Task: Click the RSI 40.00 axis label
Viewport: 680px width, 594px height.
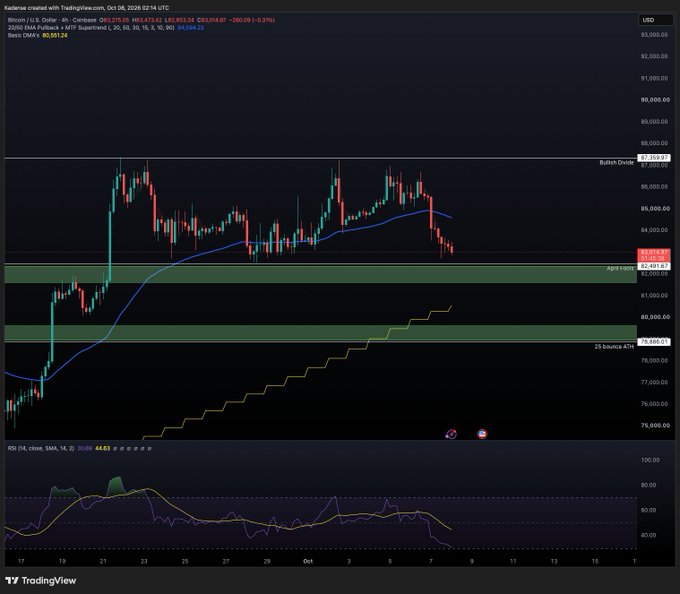Action: point(649,535)
